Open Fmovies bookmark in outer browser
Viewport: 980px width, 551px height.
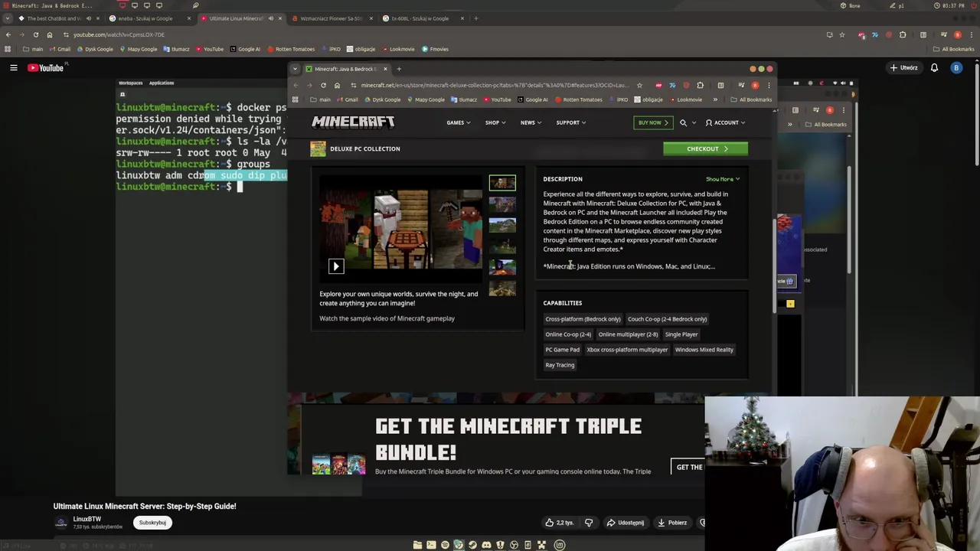435,49
